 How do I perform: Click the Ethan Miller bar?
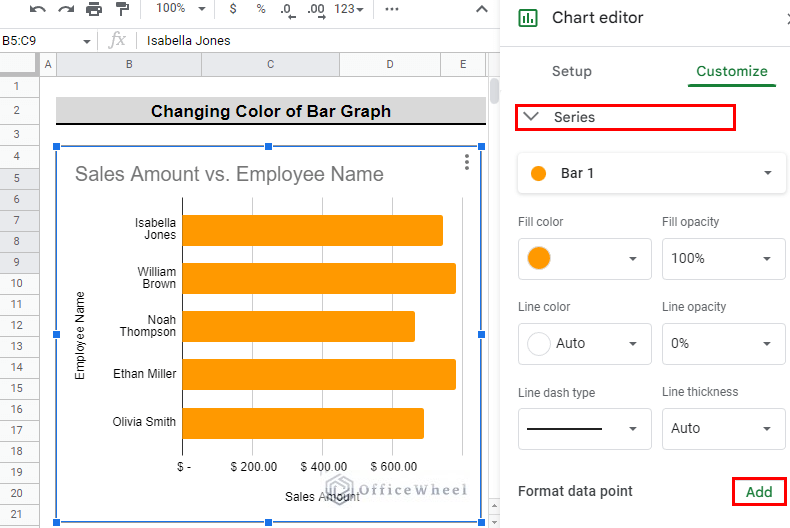tap(319, 374)
